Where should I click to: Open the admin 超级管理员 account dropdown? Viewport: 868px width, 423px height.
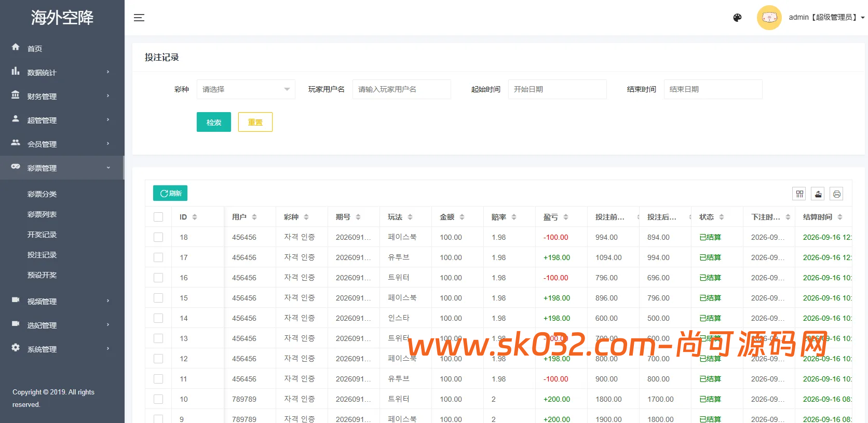tap(827, 18)
